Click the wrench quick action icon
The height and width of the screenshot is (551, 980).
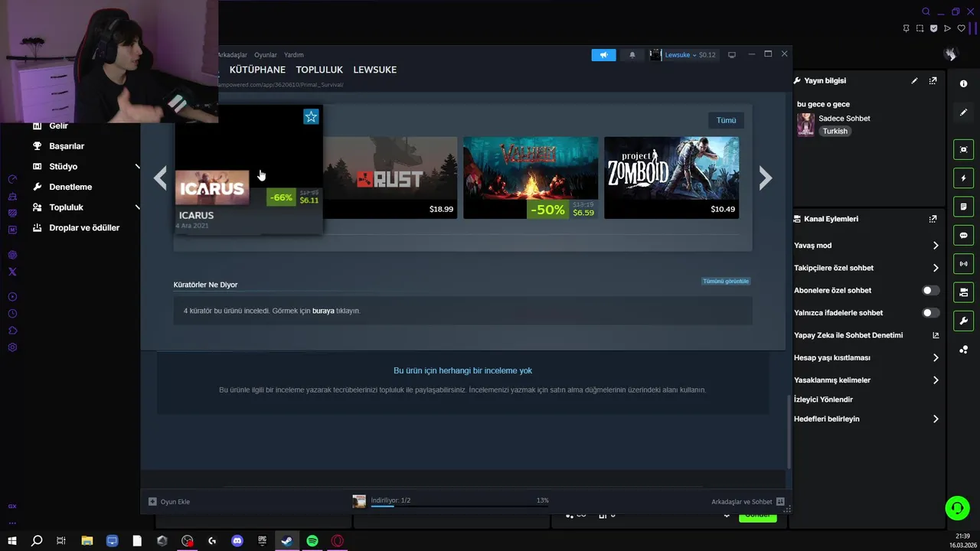point(964,321)
